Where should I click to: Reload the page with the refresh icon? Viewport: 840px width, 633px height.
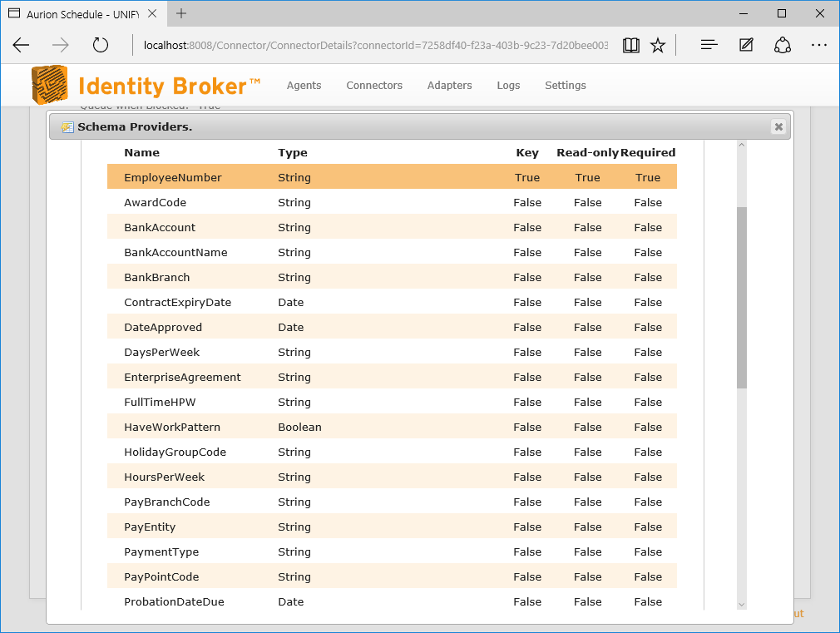[x=100, y=45]
